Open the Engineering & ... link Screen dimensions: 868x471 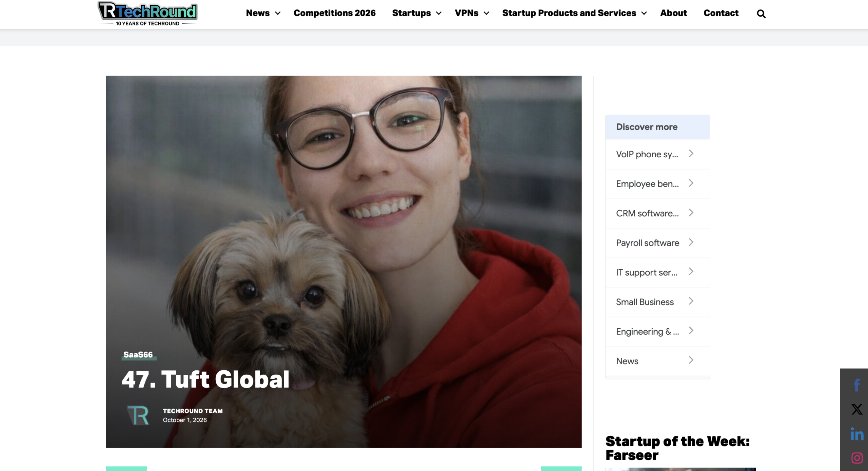click(x=647, y=331)
